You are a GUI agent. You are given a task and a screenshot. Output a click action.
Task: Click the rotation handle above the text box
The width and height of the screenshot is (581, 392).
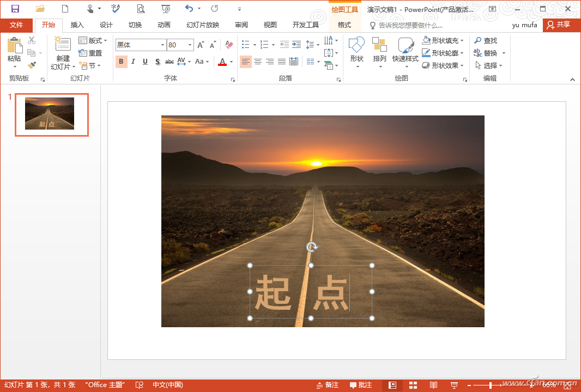[311, 247]
